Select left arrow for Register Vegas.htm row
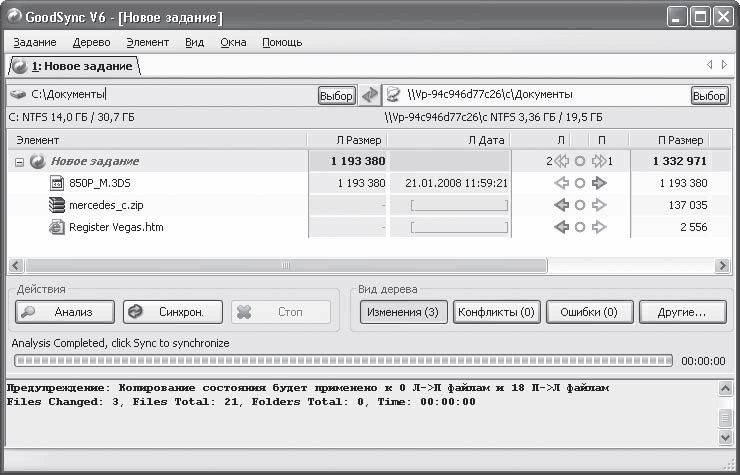The width and height of the screenshot is (740, 475). [x=561, y=227]
